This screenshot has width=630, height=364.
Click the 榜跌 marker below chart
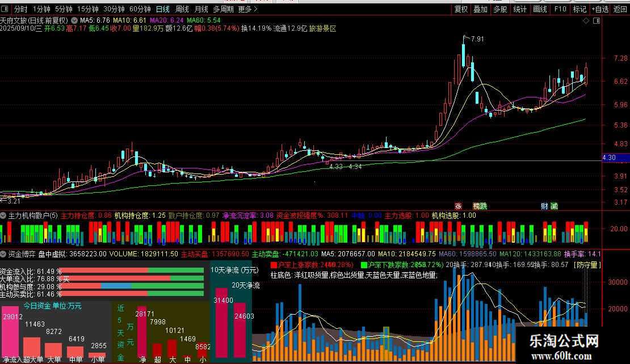coord(480,206)
